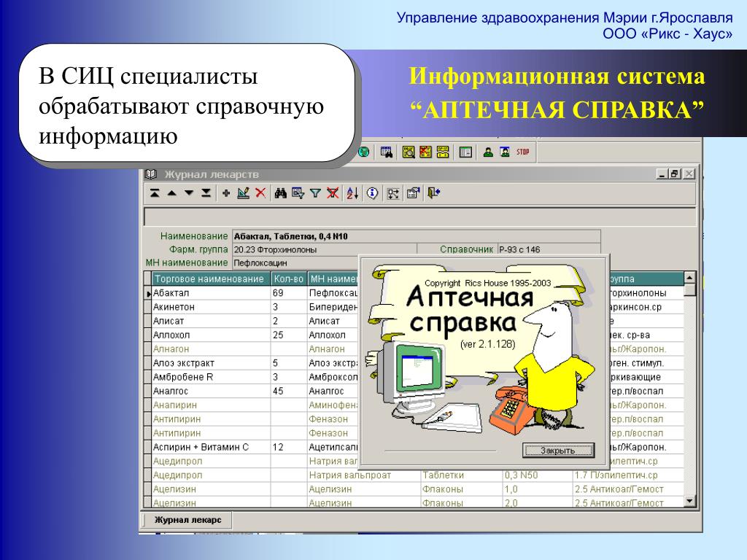Jump to first record in Журнал лекарств

pos(155,193)
